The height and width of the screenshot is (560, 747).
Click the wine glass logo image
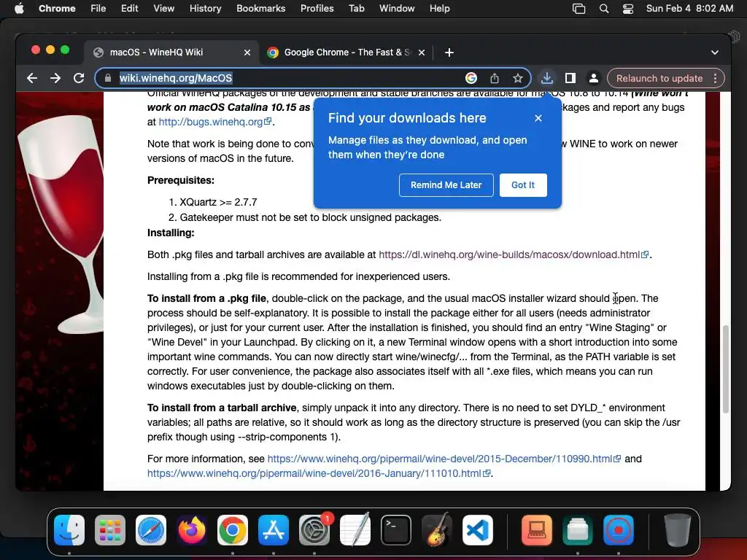click(x=61, y=224)
